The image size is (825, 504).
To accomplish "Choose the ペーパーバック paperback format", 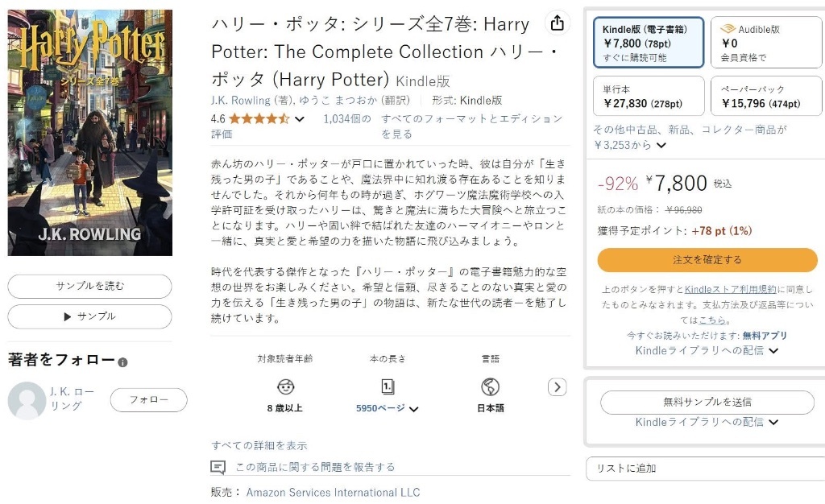I will (764, 97).
